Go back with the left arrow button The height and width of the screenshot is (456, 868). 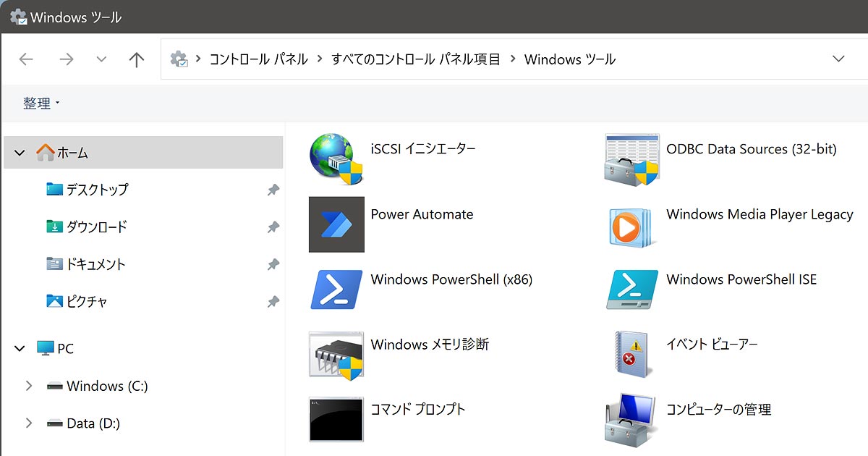click(26, 59)
